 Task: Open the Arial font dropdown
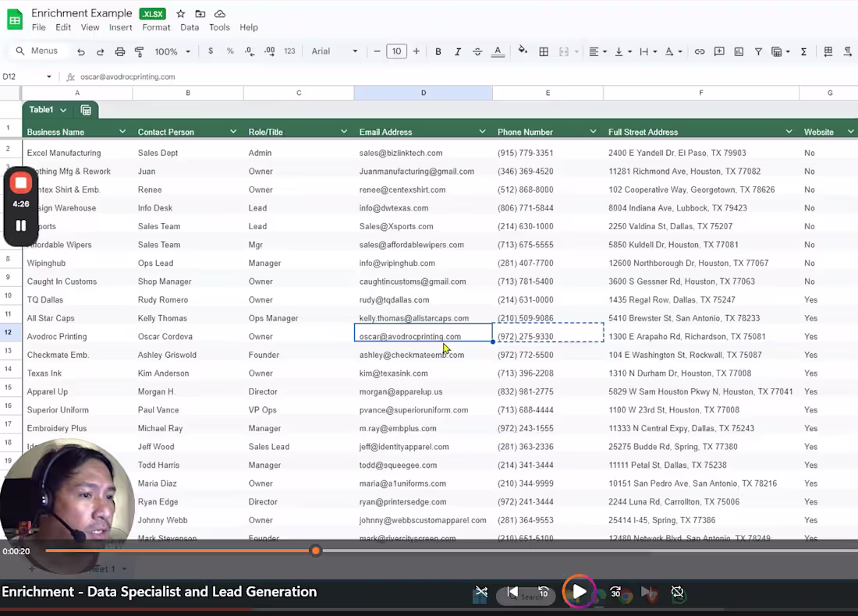click(335, 51)
